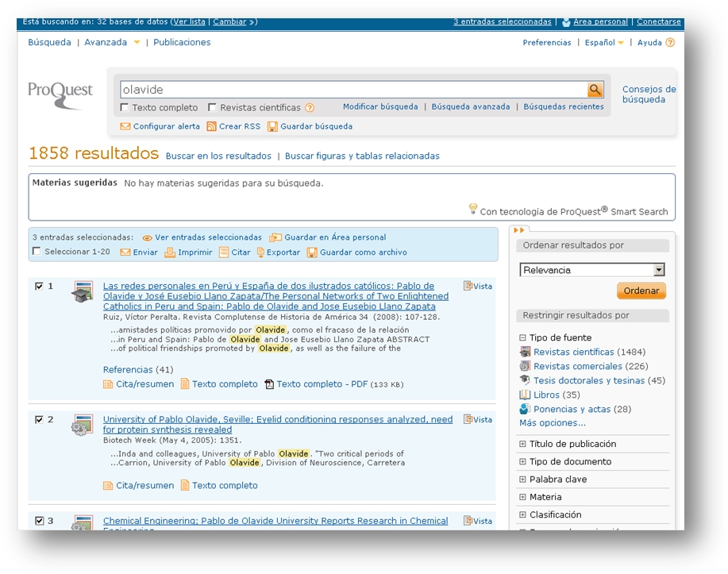728x574 pixels.
Task: Click the Modificar búsqueda link
Action: 380,107
